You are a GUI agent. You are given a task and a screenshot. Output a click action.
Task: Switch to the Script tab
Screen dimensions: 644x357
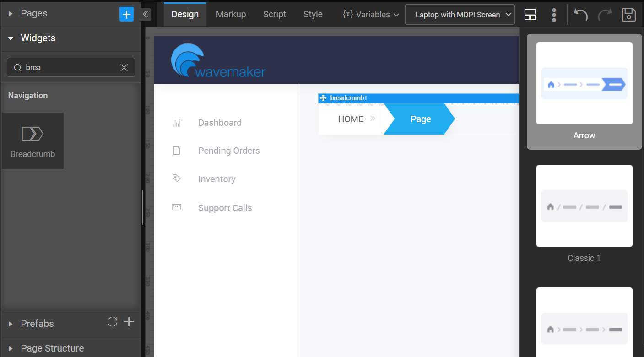coord(275,15)
